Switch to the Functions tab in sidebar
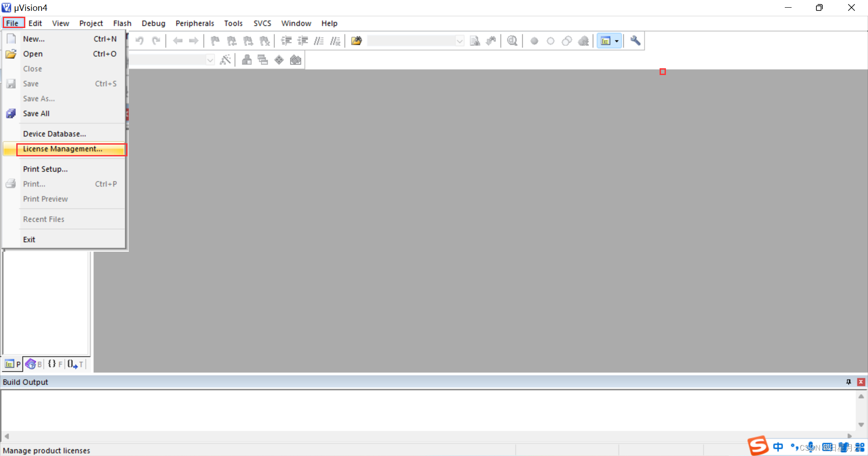 click(x=55, y=364)
